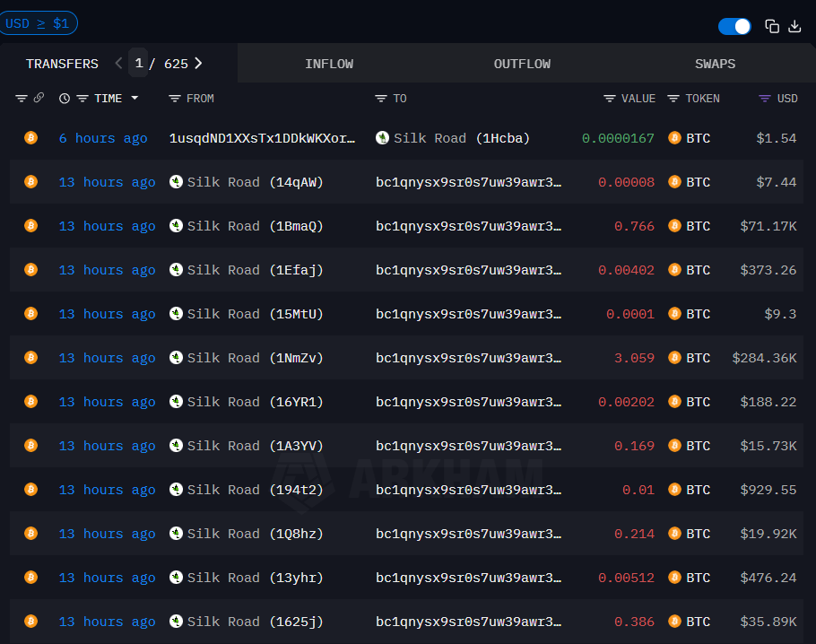Open the 6 hours ago transaction link

coord(103,138)
